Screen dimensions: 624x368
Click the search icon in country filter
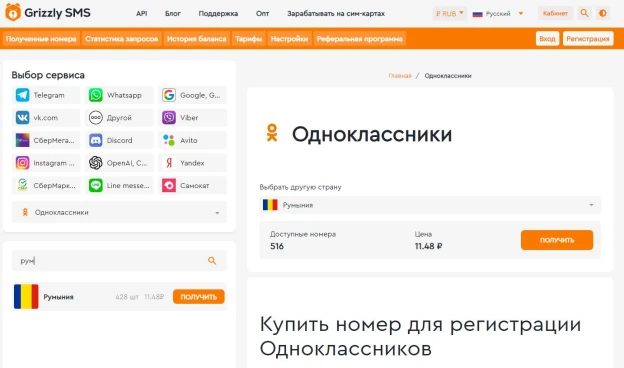pyautogui.click(x=212, y=261)
